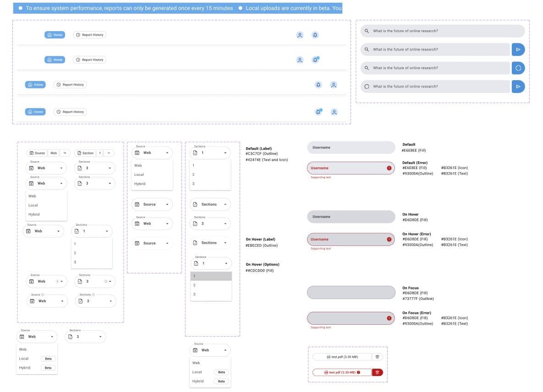Screen dimensions: 543x392
Task: Click the banner text about reports every 15 minutes
Action: [129, 8]
